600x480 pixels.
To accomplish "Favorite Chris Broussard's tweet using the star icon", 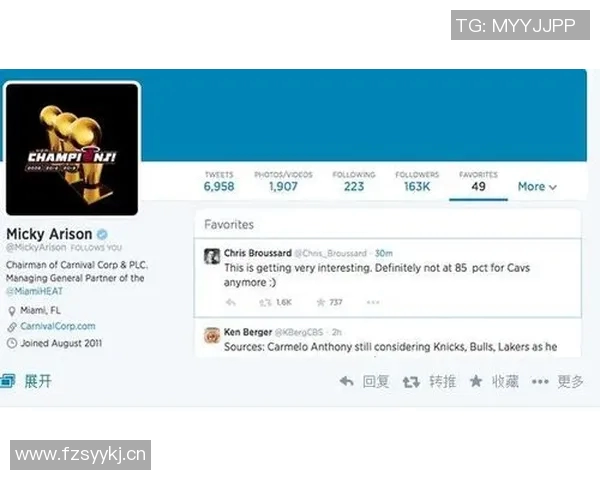I will pos(320,302).
